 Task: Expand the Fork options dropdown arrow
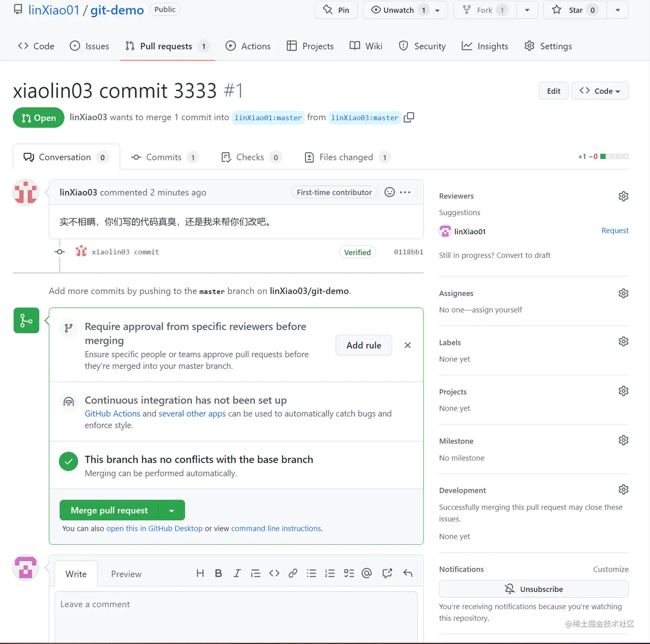pyautogui.click(x=527, y=10)
